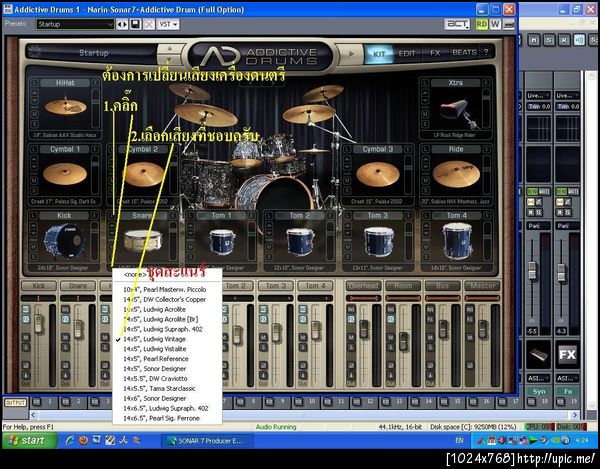
Task: Choose 10x4" Pearl Masterw. Piccolo snare
Action: pos(167,290)
